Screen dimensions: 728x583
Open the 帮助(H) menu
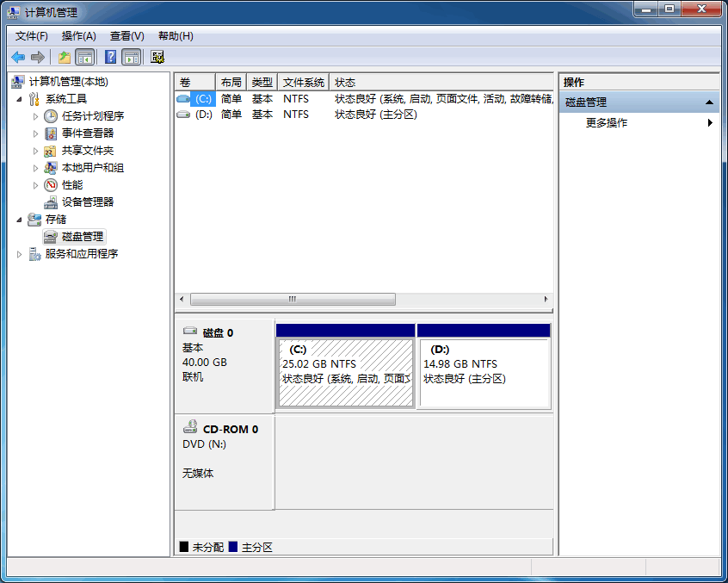tap(176, 36)
